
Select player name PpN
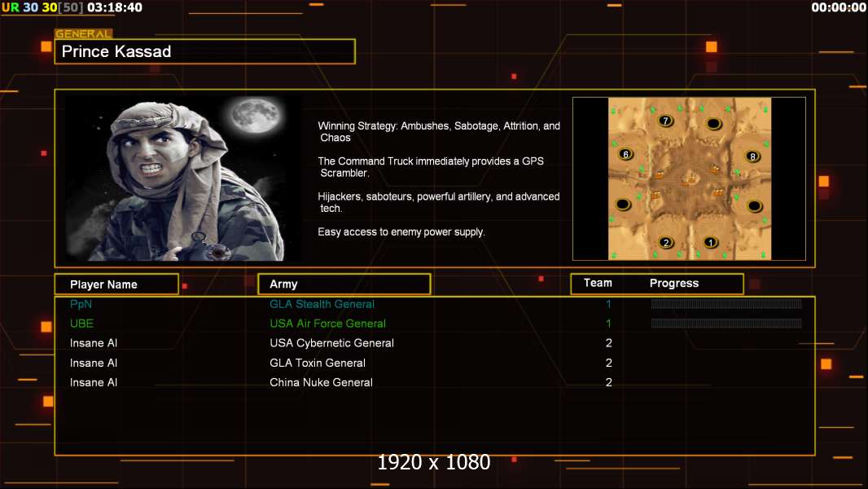click(81, 304)
